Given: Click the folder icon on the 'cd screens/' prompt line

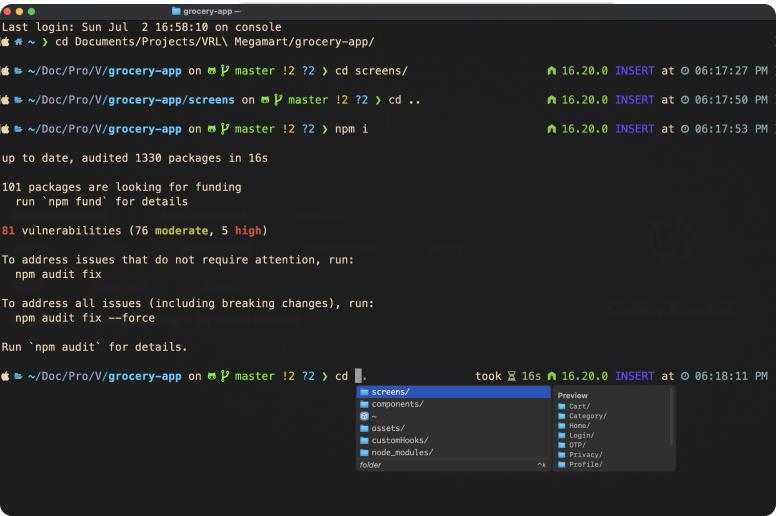Looking at the screenshot, I should [18, 71].
